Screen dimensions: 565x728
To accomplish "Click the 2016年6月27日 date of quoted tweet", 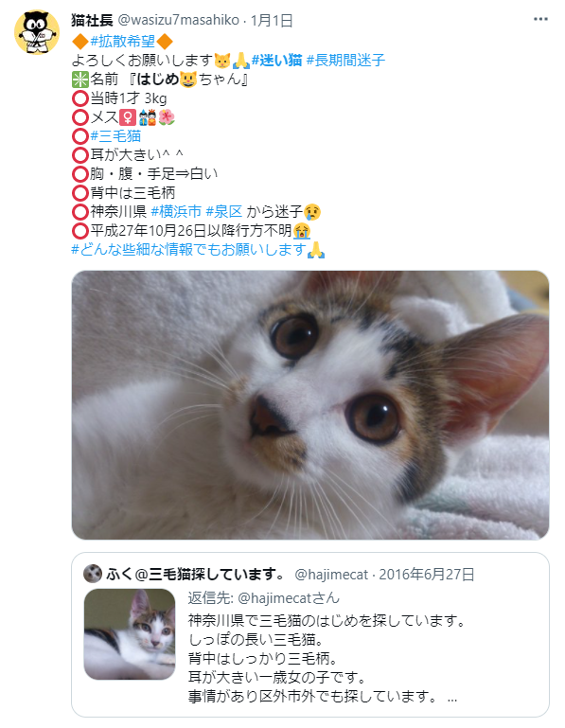I will [x=427, y=575].
